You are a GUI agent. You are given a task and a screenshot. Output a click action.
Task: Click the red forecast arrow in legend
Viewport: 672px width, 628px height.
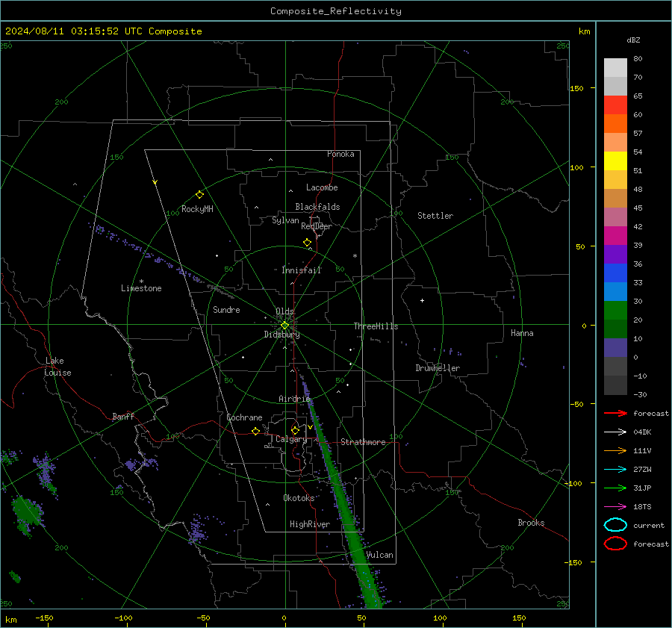[615, 413]
